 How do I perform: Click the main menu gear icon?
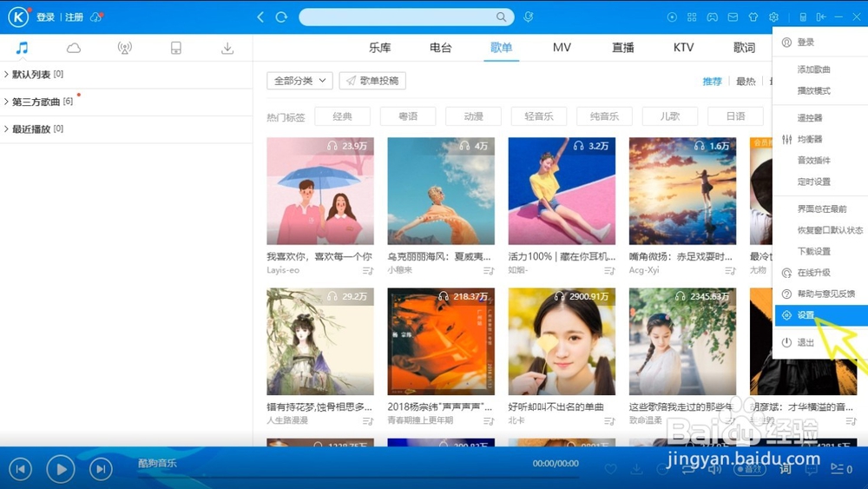point(774,17)
